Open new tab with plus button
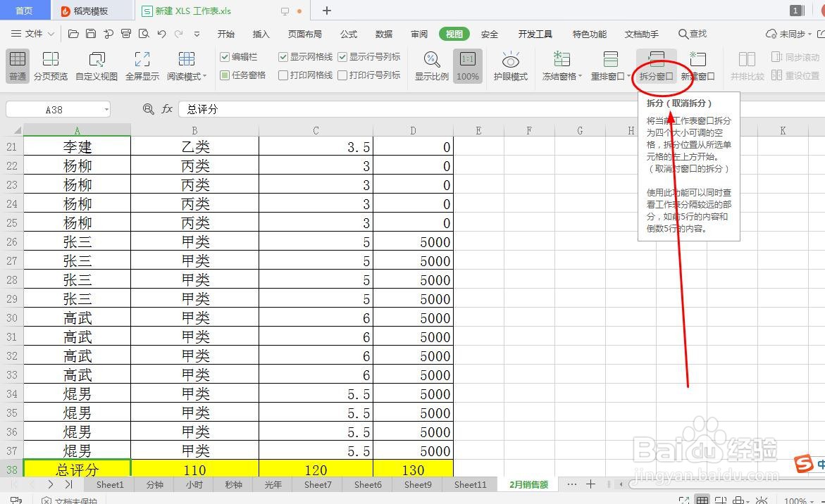The height and width of the screenshot is (504, 825). 327,11
